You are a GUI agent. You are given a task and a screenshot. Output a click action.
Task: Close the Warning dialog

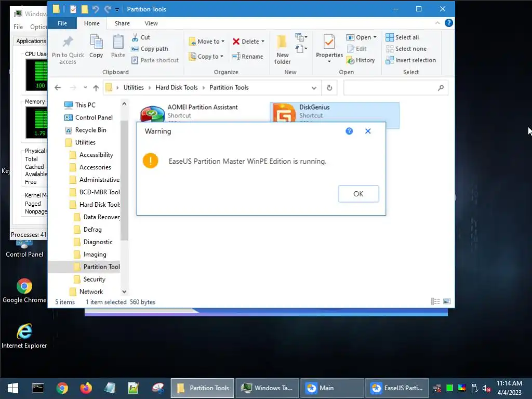click(x=368, y=131)
